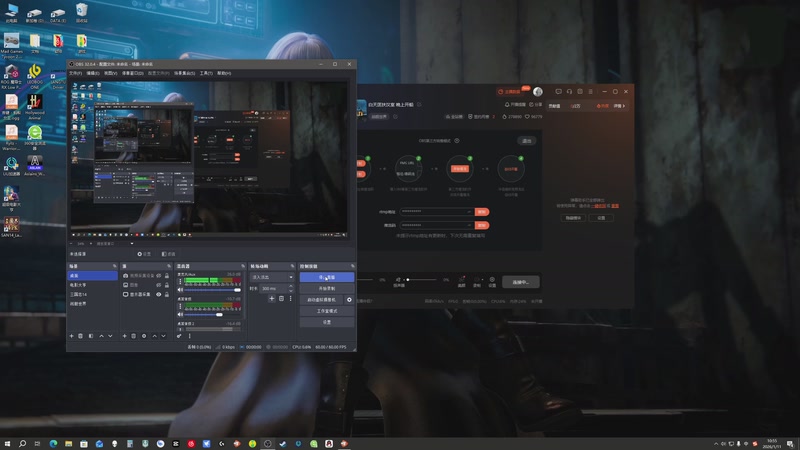
Task: Undock the controls panel
Action: tap(352, 266)
